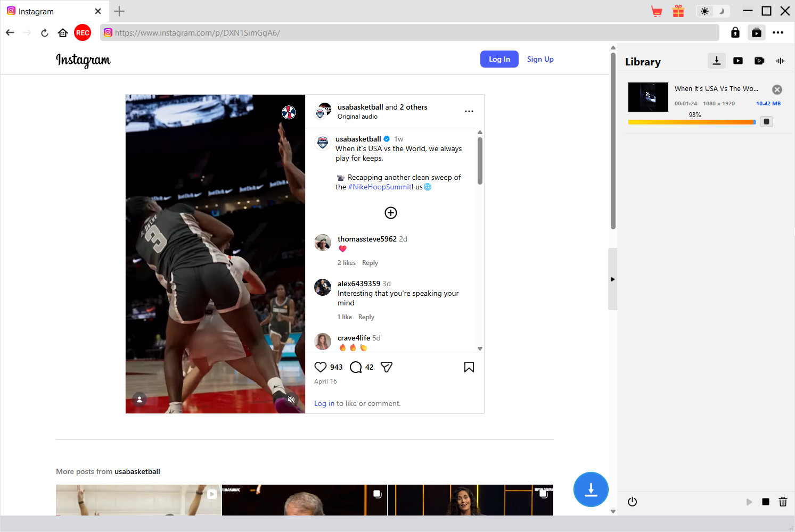
Task: Click '2 others' collaborators link
Action: click(x=414, y=107)
